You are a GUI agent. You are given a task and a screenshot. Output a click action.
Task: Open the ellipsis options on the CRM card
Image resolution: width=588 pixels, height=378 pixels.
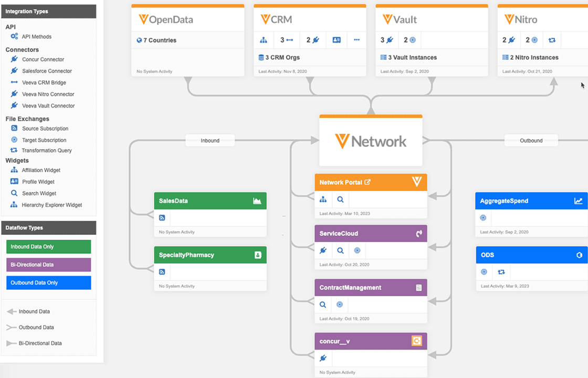tap(356, 40)
